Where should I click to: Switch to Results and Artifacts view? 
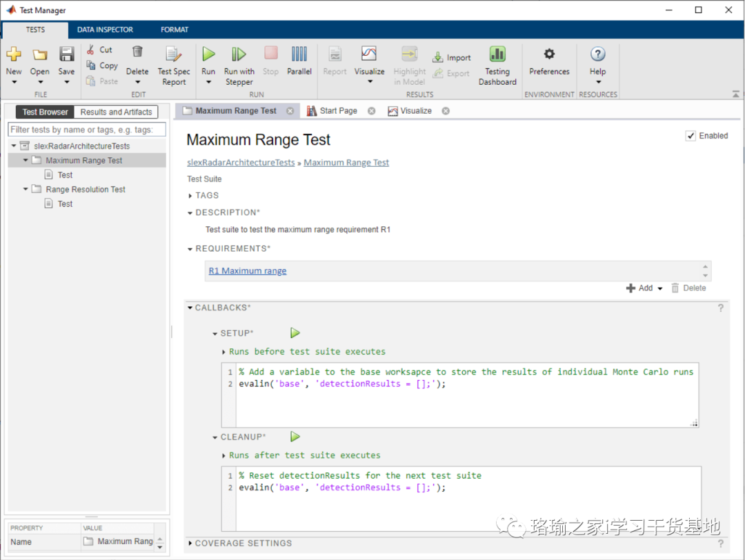(116, 112)
